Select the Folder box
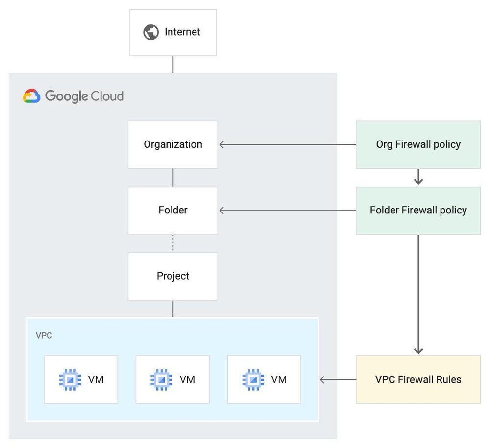490x448 pixels. point(172,210)
